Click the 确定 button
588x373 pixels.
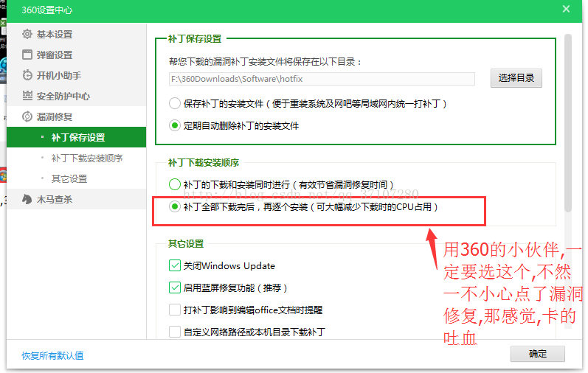click(x=537, y=354)
